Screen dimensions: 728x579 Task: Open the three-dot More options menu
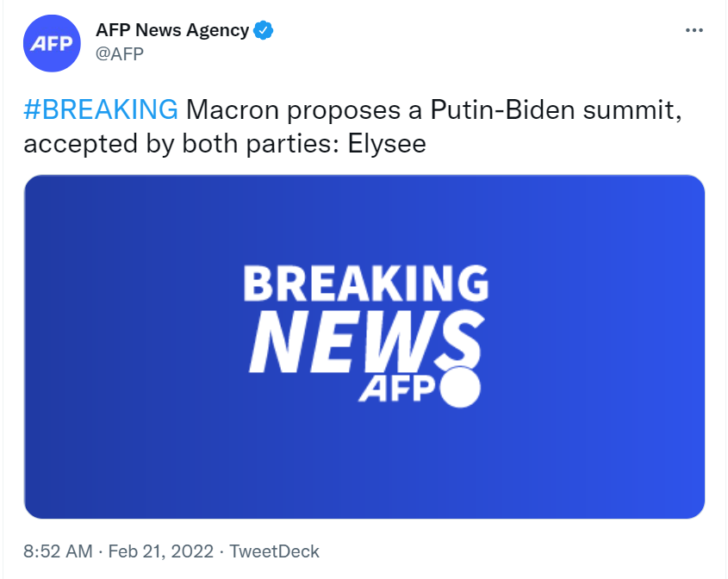point(694,30)
